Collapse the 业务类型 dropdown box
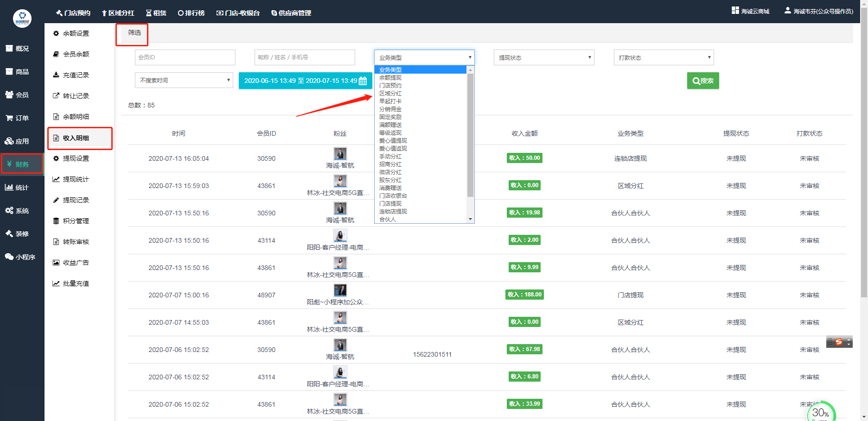868x421 pixels. pos(424,57)
